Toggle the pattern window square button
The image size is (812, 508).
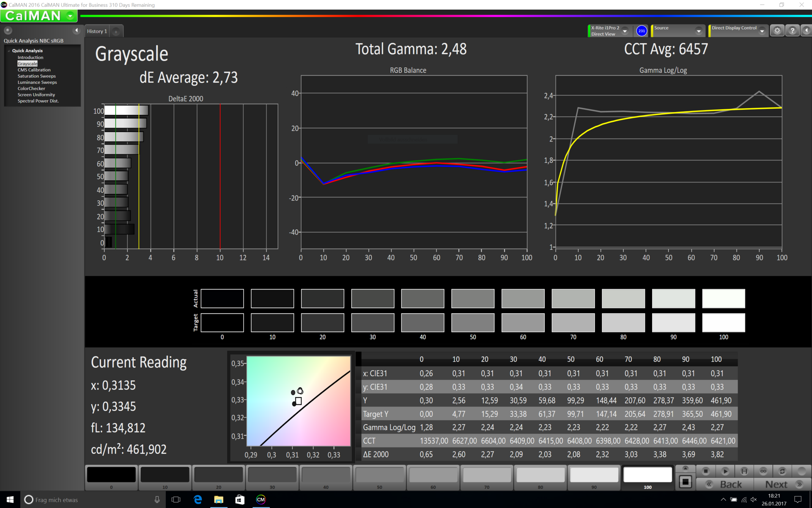pos(685,482)
